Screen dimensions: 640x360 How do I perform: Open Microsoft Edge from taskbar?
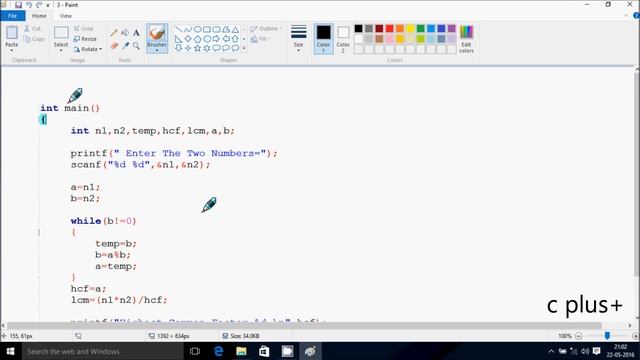pos(218,351)
